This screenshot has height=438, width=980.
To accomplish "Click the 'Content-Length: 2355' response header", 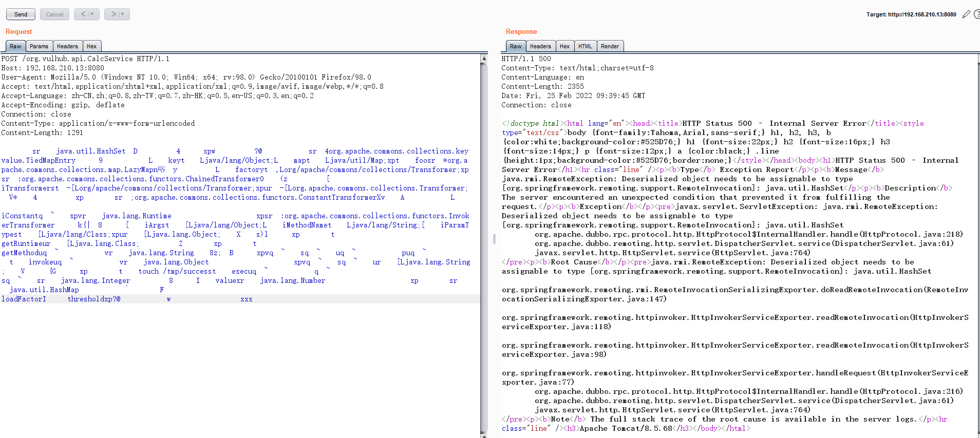I will point(542,86).
